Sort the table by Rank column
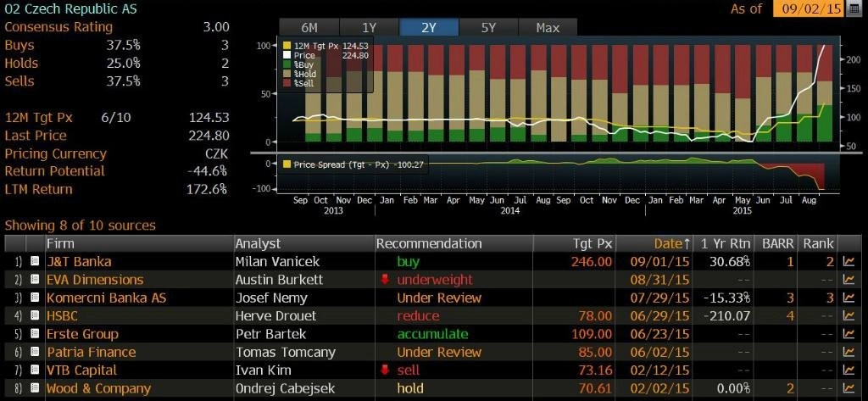Screen dimensions: 868x401 tap(818, 243)
